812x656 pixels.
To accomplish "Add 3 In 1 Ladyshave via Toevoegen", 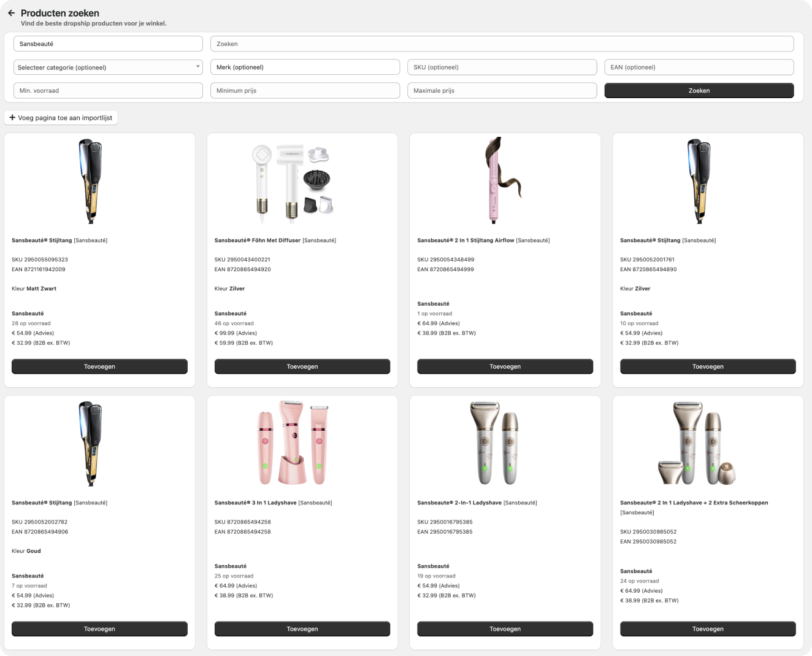I will 302,629.
